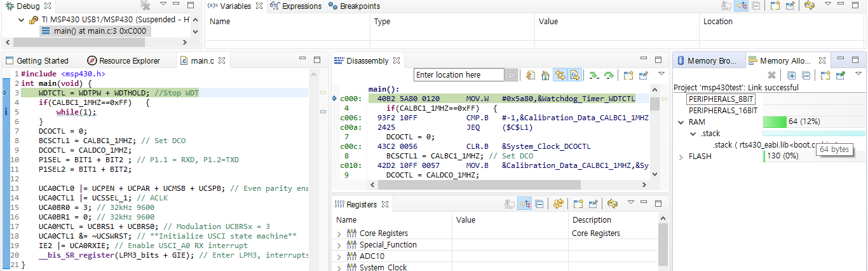This screenshot has height=271, width=868.
Task: Toggle Link with Active Debug Context in Disassembly
Action: pyautogui.click(x=559, y=75)
